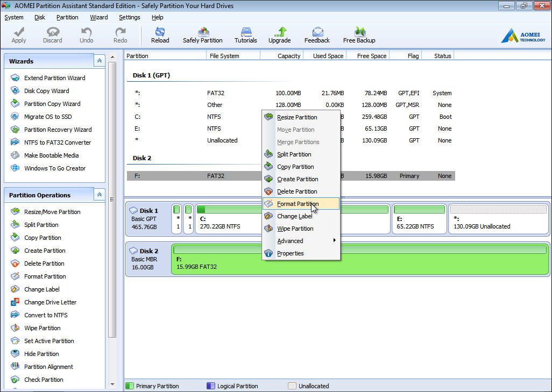Click Change Drive Letter in sidebar

coord(50,302)
